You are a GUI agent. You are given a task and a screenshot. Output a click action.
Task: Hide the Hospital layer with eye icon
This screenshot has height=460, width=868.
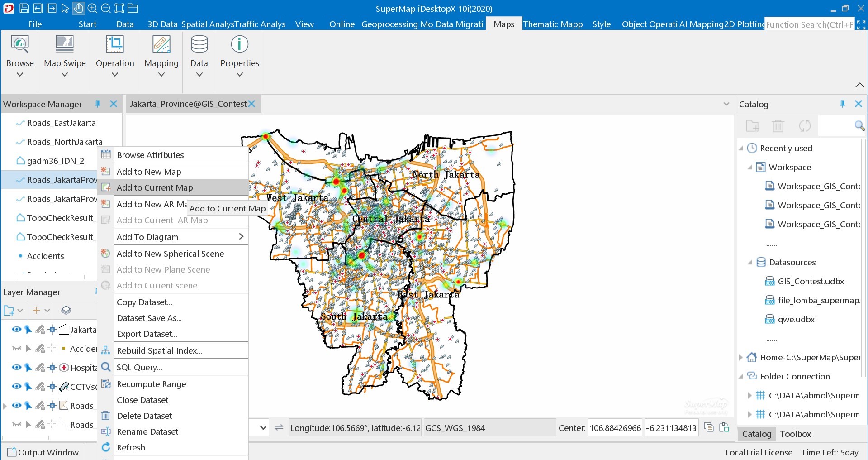[16, 367]
